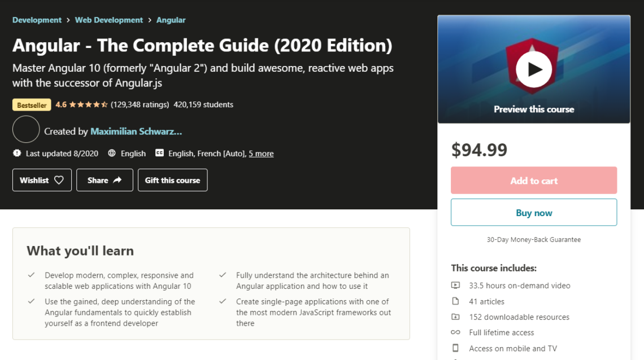Click the downloadable resources icon
This screenshot has height=360, width=644.
click(456, 317)
